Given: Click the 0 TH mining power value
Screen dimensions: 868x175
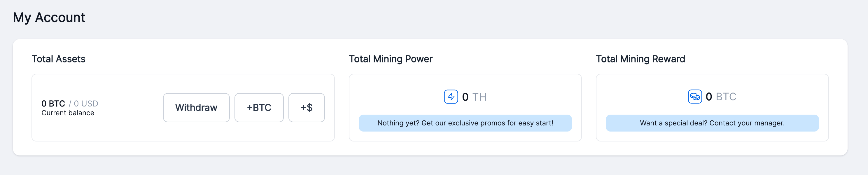Looking at the screenshot, I should [465, 97].
